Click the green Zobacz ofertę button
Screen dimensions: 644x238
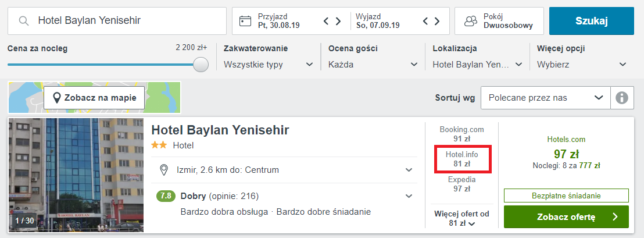(566, 216)
